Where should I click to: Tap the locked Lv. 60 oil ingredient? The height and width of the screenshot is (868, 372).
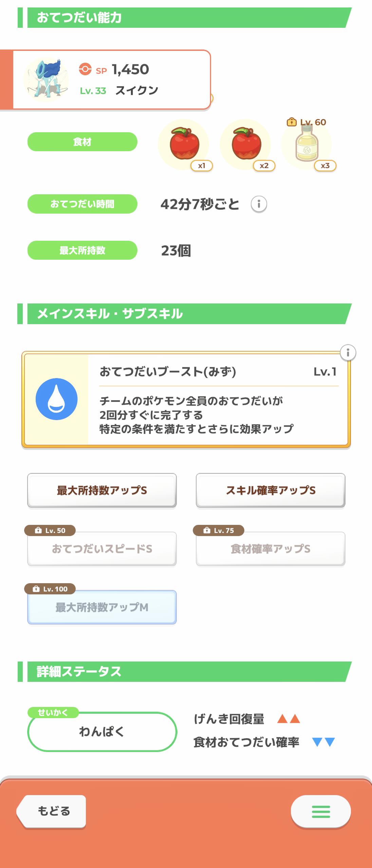[307, 144]
